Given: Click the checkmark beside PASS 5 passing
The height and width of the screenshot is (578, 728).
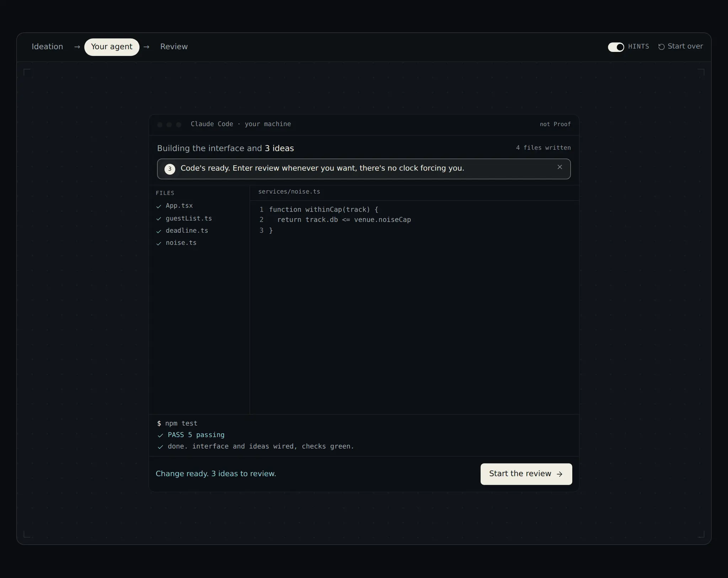Looking at the screenshot, I should tap(160, 435).
